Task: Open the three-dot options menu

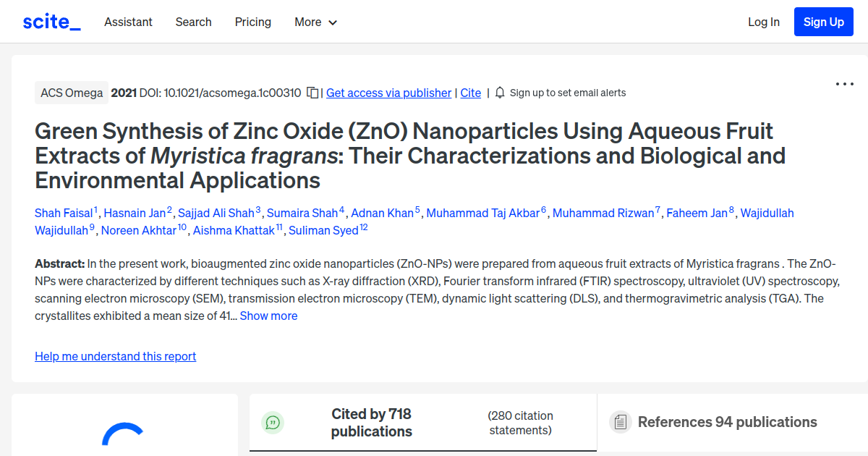Action: click(x=844, y=84)
